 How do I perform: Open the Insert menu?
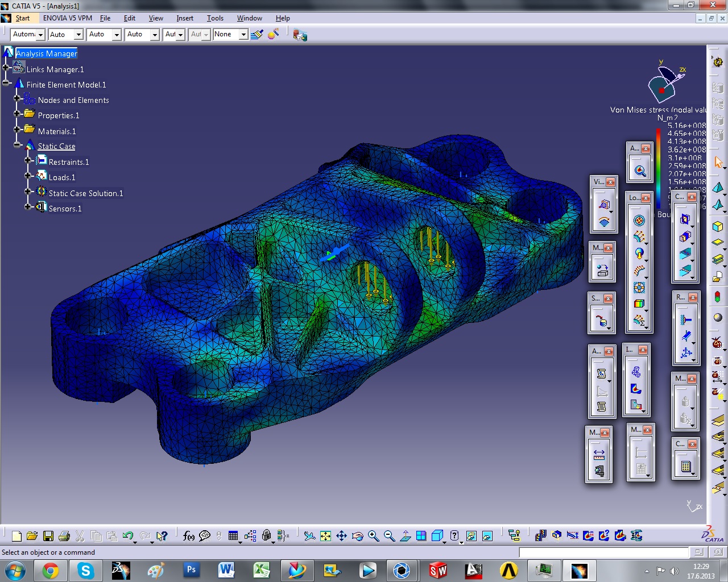click(x=185, y=18)
